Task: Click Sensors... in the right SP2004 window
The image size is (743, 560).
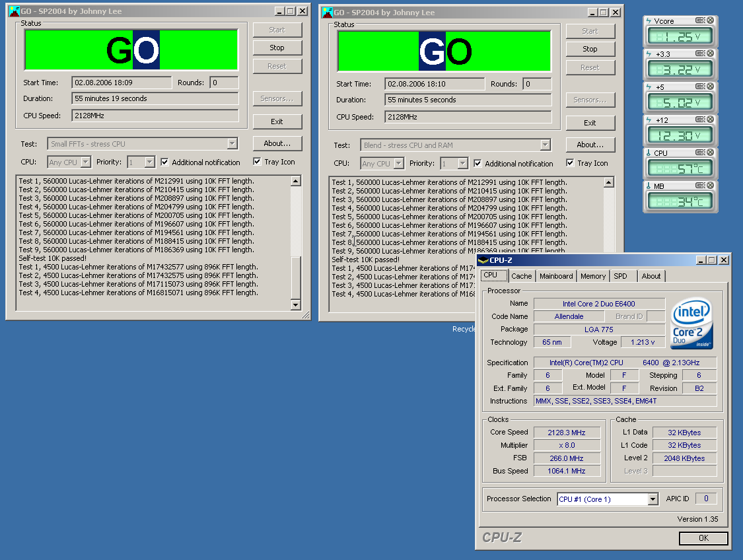Action: coord(590,100)
